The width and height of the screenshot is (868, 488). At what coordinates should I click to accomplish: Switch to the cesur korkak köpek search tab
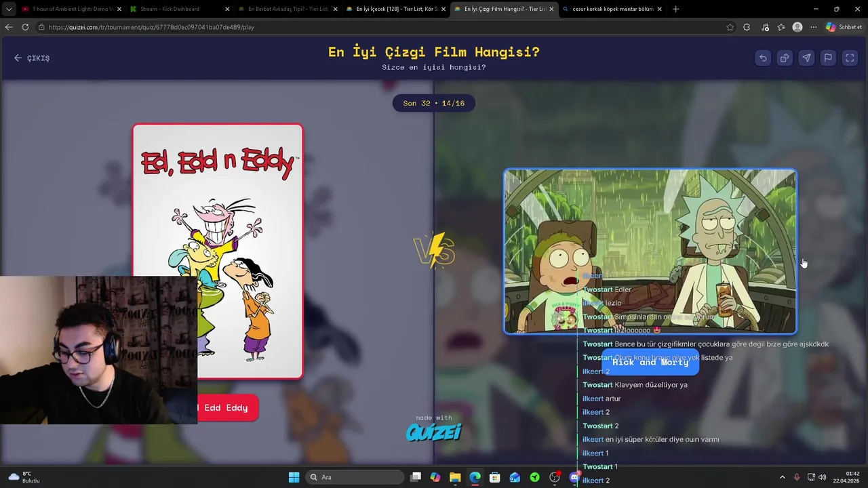tap(612, 9)
